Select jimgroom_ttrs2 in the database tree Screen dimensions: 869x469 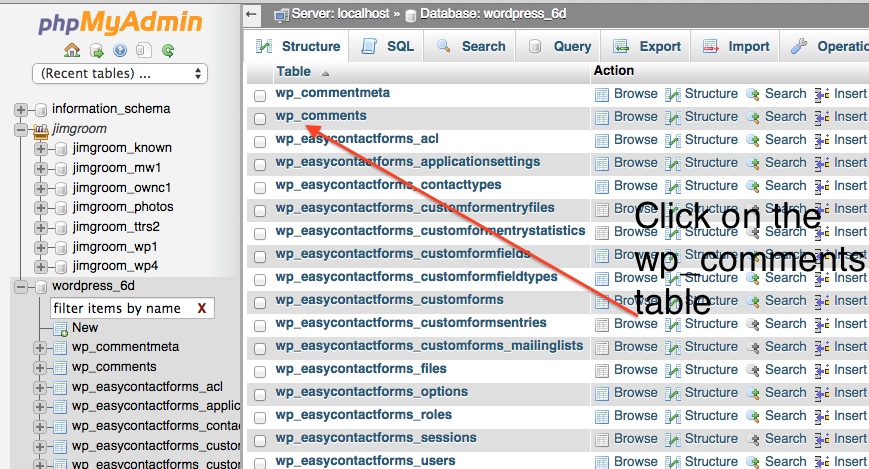(x=116, y=227)
